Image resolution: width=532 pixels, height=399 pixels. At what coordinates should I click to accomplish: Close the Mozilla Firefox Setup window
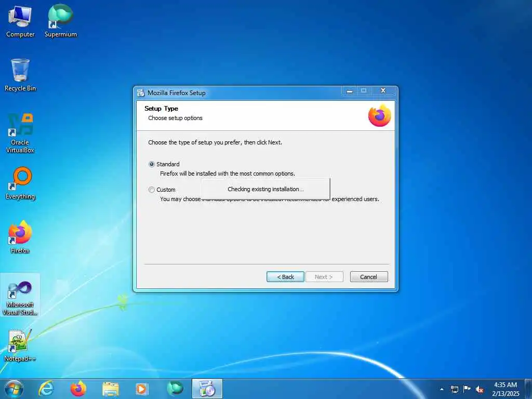[383, 90]
